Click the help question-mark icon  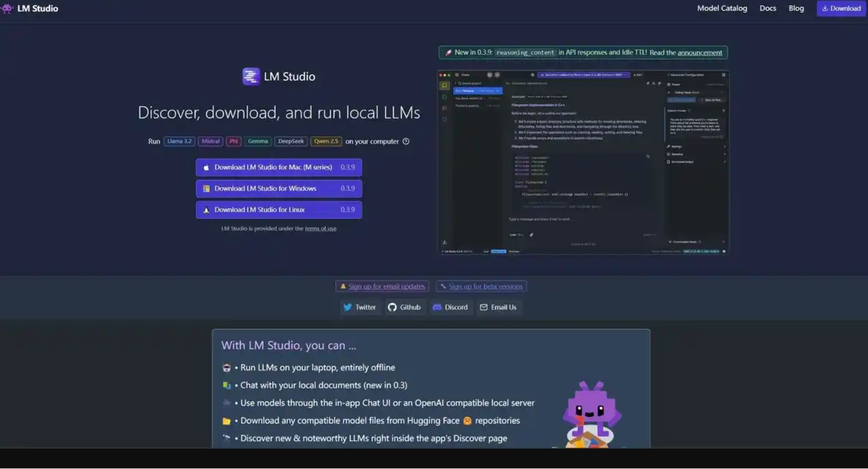(406, 142)
